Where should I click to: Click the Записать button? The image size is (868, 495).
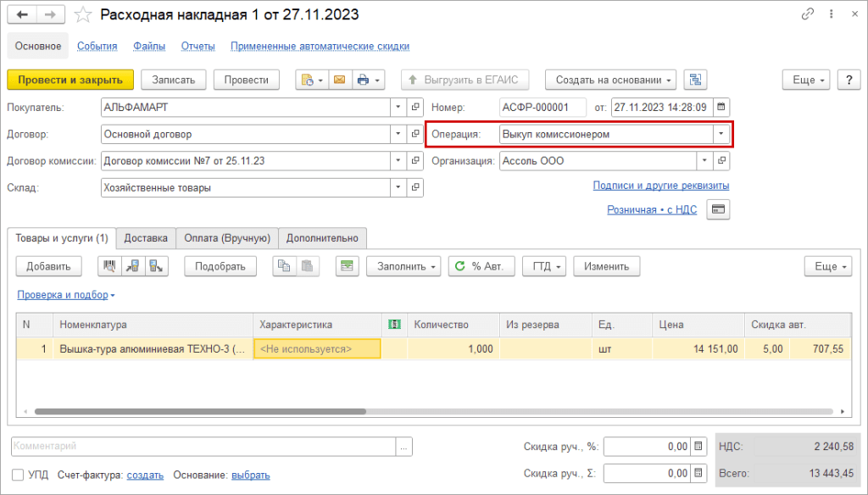(173, 80)
